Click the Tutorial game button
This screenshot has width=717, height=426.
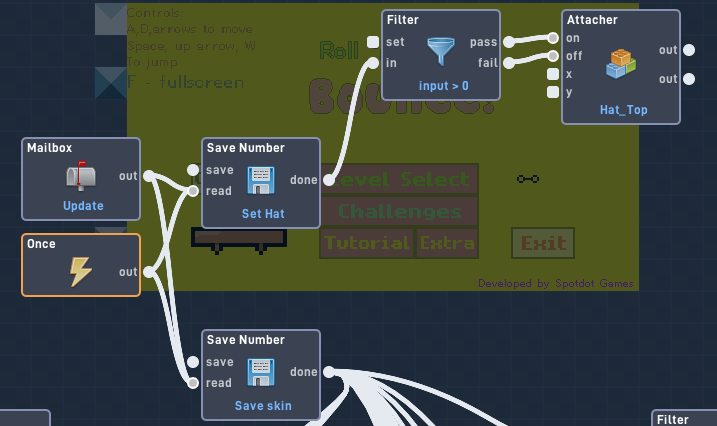point(367,243)
